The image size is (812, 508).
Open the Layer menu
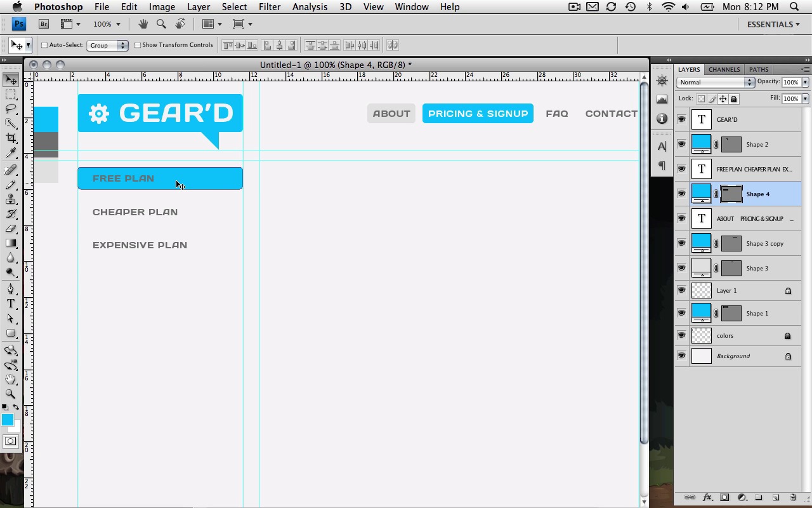click(x=198, y=7)
